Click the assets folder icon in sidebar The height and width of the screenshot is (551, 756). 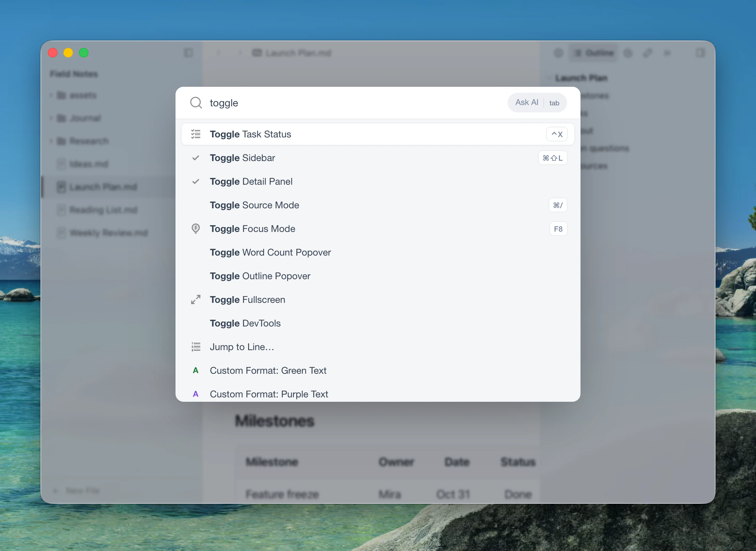(x=61, y=95)
